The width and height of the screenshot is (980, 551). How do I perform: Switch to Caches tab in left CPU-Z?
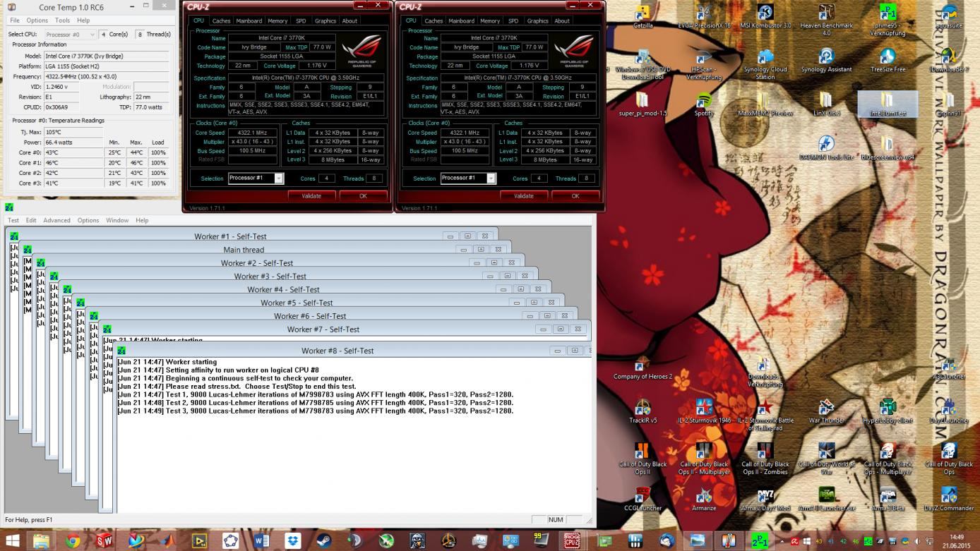click(221, 20)
